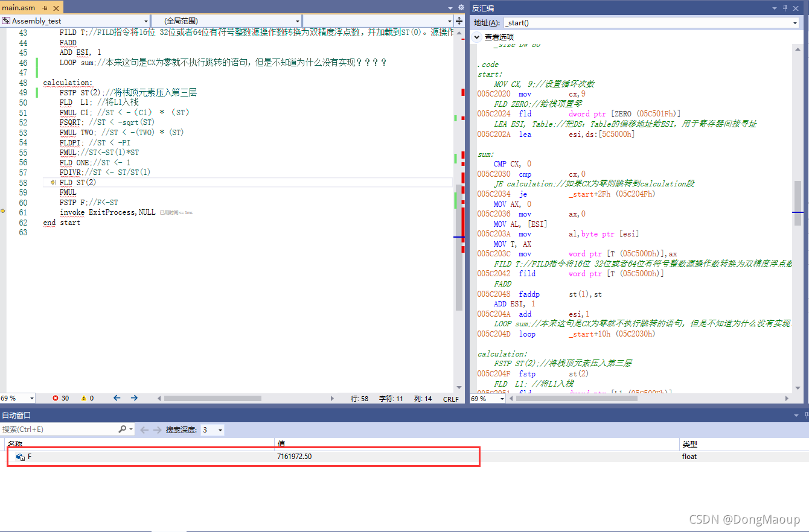Click line 58 FLD ST(2) in editor

[x=77, y=182]
